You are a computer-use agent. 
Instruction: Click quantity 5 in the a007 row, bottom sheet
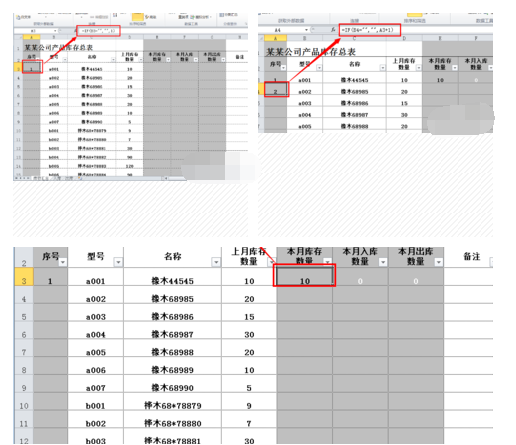click(x=249, y=384)
